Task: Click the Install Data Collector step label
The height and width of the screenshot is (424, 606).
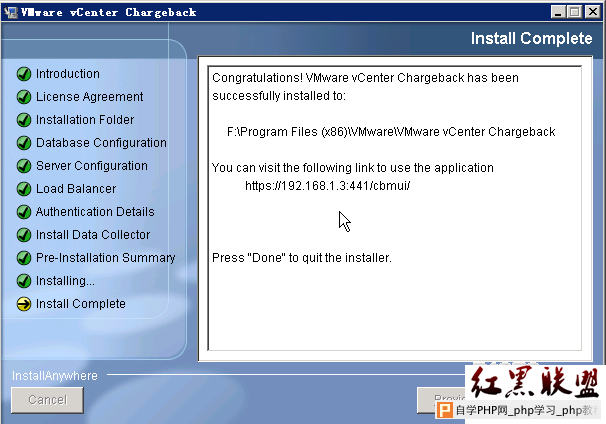Action: 93,235
